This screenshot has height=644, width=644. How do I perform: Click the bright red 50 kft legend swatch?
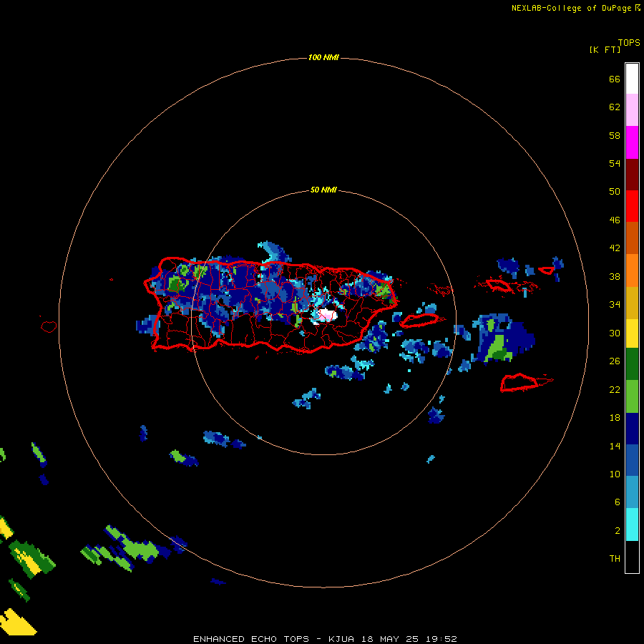632,206
